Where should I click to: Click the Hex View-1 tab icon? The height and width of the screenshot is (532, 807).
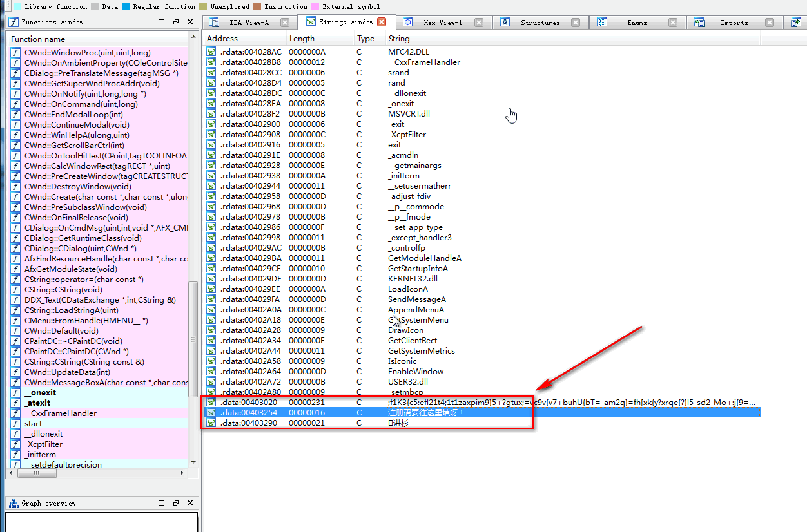408,22
